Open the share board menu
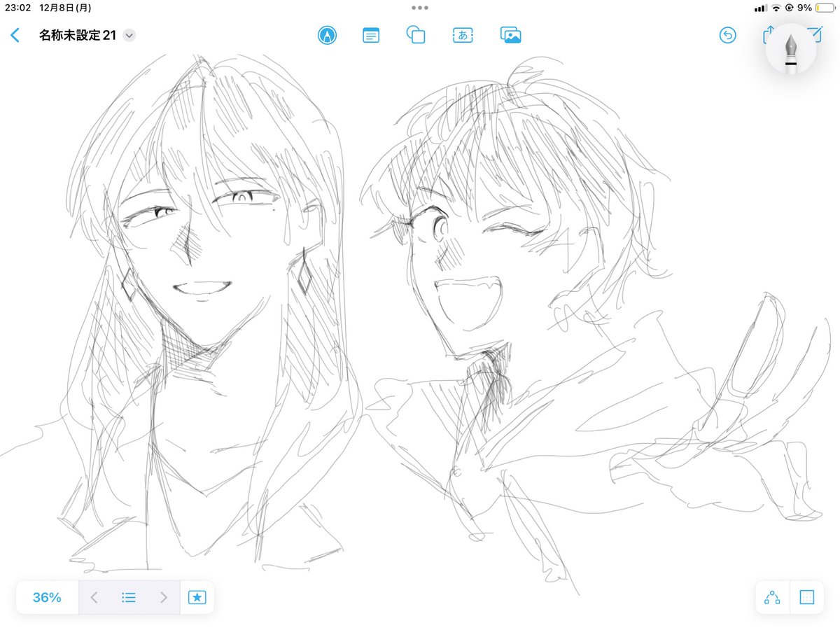 pyautogui.click(x=769, y=34)
